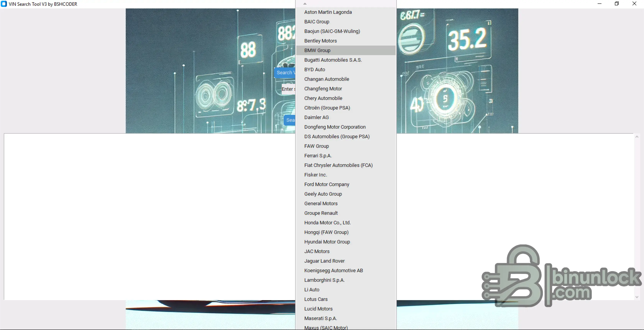This screenshot has width=644, height=330.
Task: Choose Bugatti Automobiles S.A.S.
Action: click(346, 60)
